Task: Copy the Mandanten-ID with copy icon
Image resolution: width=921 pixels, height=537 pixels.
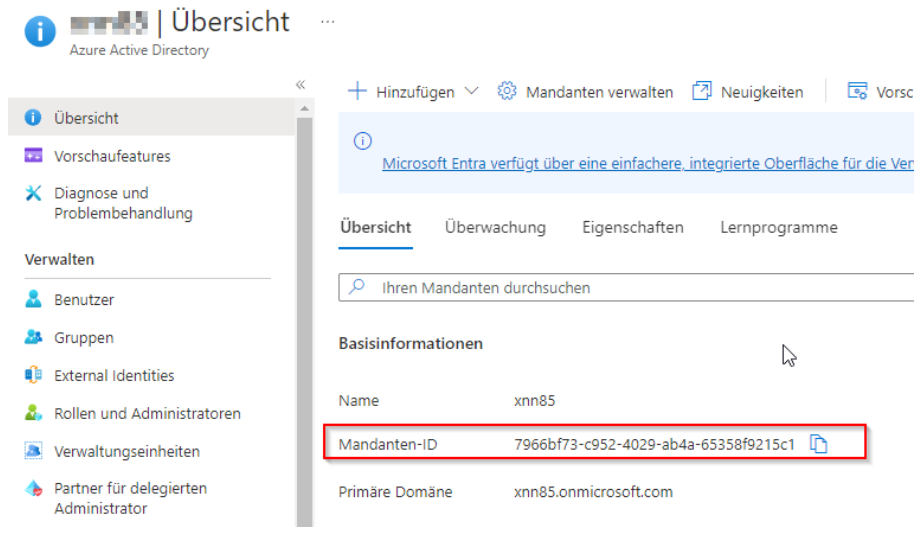Action: click(x=818, y=444)
